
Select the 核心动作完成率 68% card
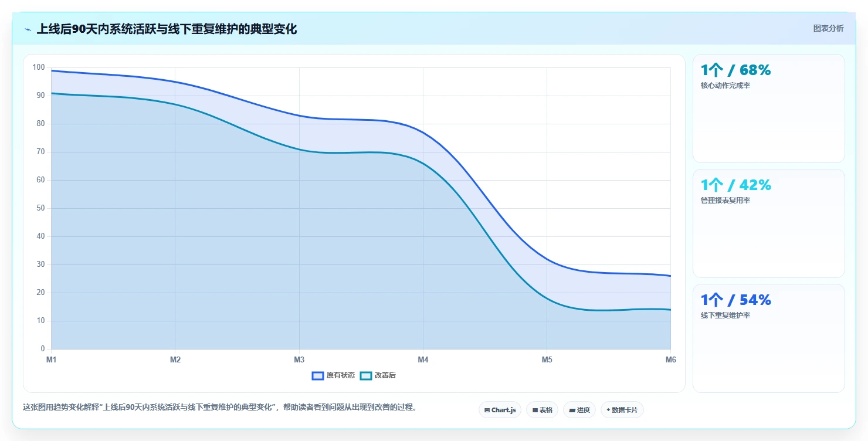(769, 108)
